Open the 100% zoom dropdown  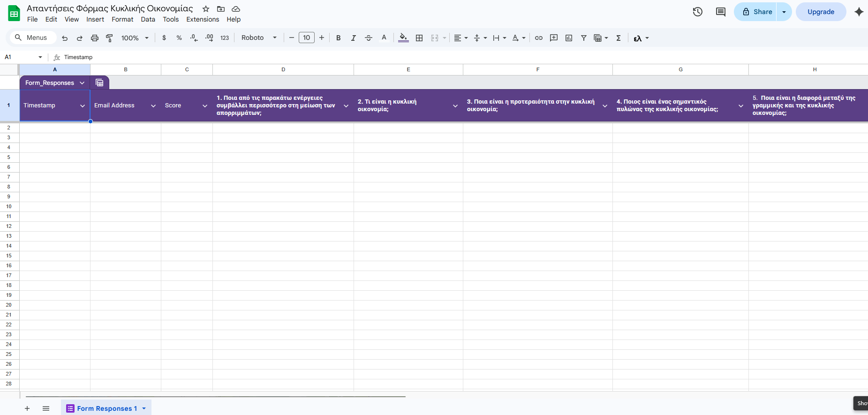click(135, 38)
